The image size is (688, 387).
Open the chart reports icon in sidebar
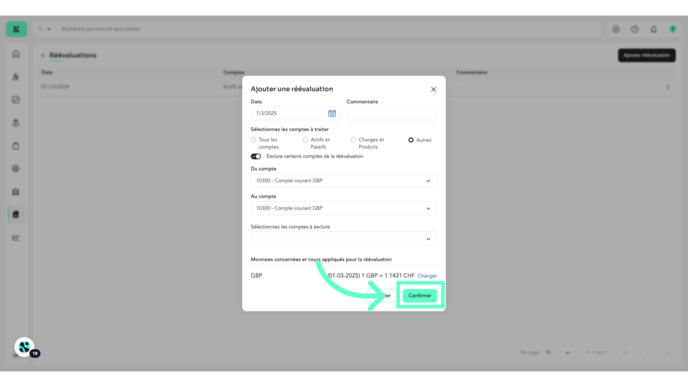pos(16,238)
